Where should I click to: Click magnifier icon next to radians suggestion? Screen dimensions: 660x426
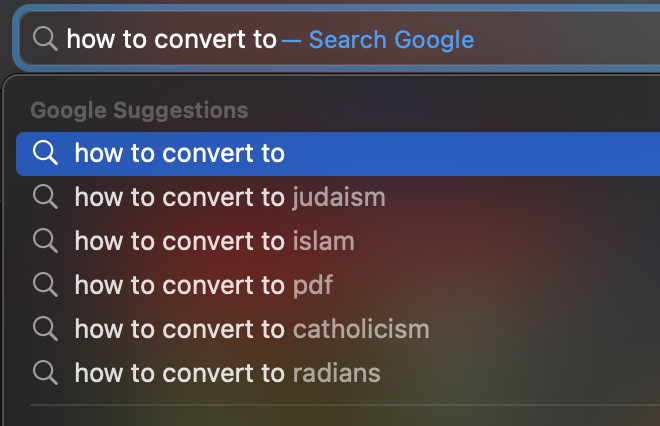point(45,373)
